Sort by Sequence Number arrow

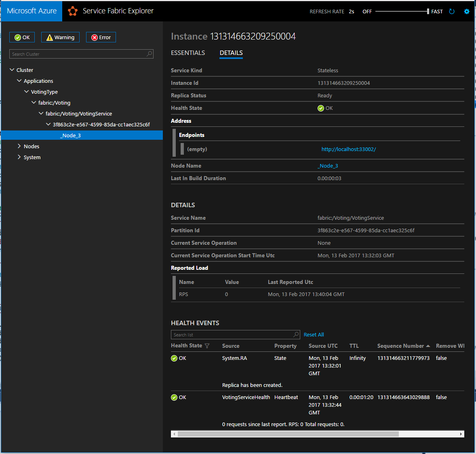[x=428, y=346]
